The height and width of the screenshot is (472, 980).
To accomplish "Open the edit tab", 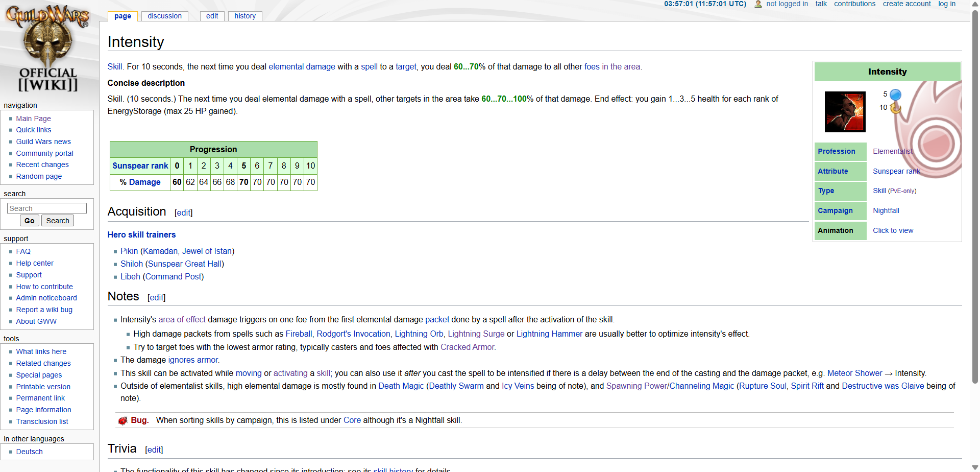I will pos(212,16).
